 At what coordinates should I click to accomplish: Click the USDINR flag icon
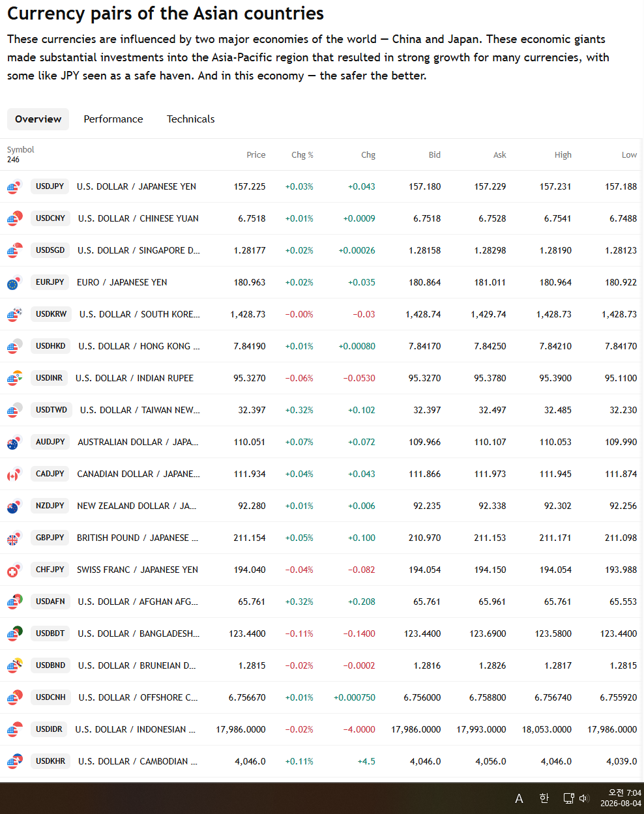(x=14, y=379)
